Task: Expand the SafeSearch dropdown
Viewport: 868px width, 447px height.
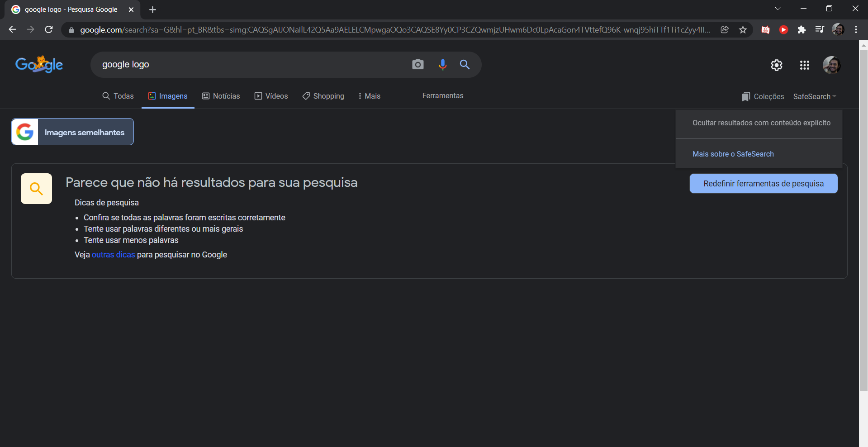Action: pyautogui.click(x=815, y=96)
